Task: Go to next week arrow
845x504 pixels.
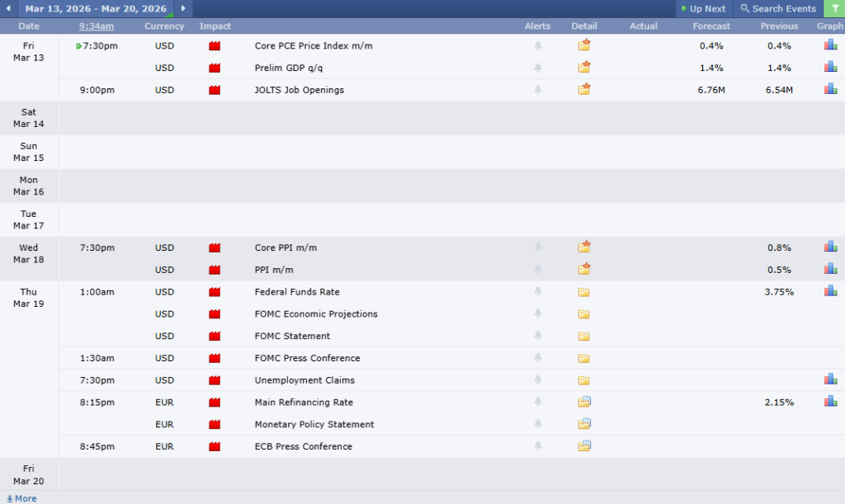Action: (x=182, y=8)
